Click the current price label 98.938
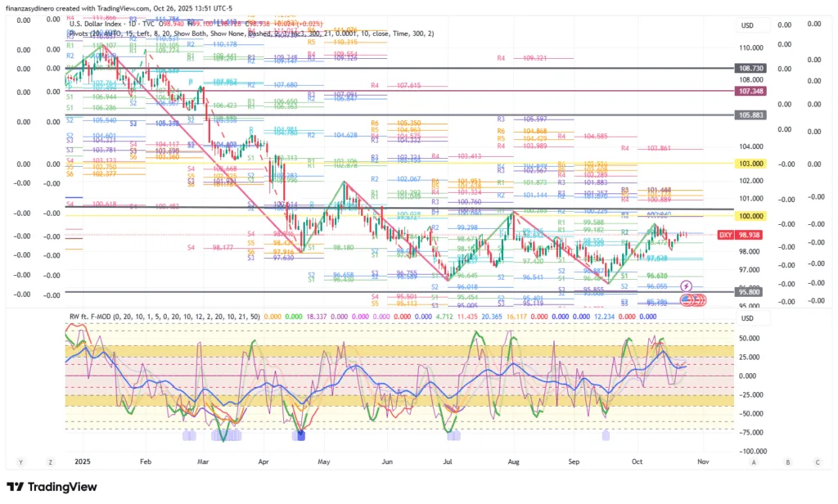Image resolution: width=838 pixels, height=504 pixels. coord(749,234)
